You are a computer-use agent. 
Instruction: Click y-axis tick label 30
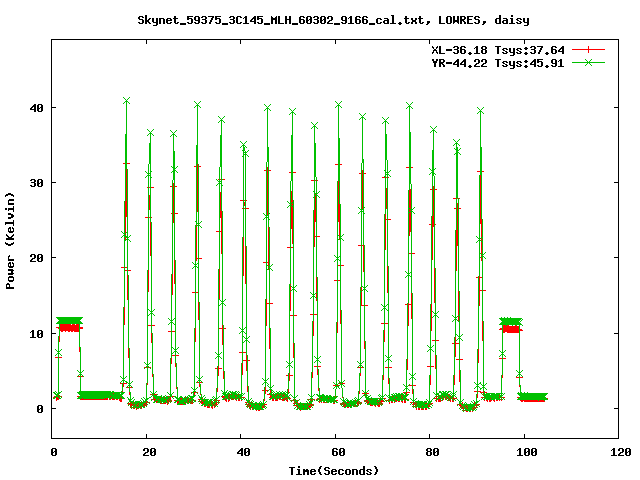click(37, 183)
